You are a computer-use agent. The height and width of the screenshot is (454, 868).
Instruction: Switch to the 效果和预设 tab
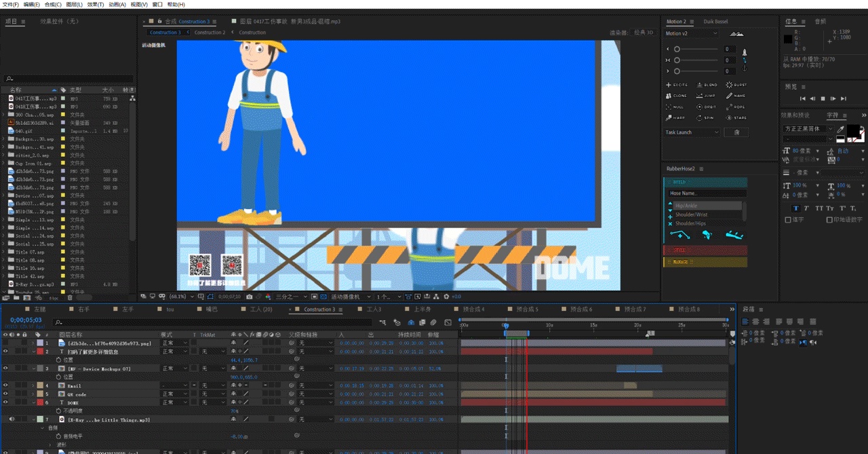[x=795, y=115]
